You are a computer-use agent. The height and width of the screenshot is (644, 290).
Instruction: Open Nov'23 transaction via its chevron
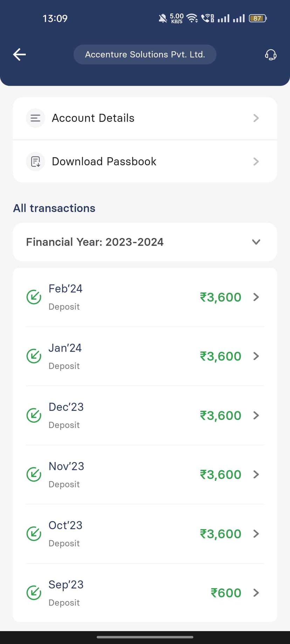coord(256,475)
